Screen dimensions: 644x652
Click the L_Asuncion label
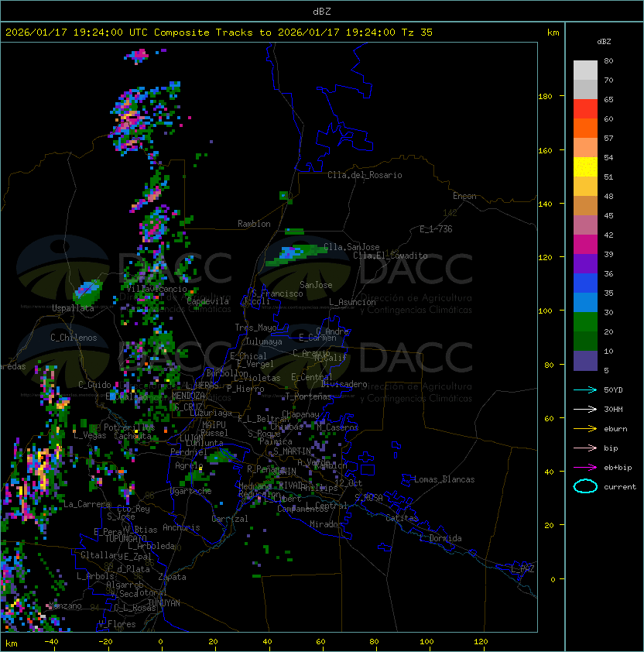click(352, 302)
